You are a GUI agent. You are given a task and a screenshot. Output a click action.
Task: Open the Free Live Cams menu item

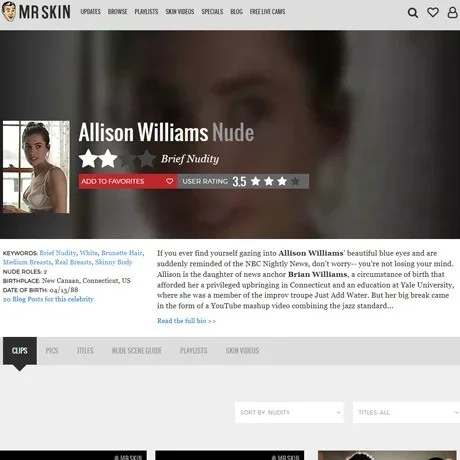click(267, 12)
